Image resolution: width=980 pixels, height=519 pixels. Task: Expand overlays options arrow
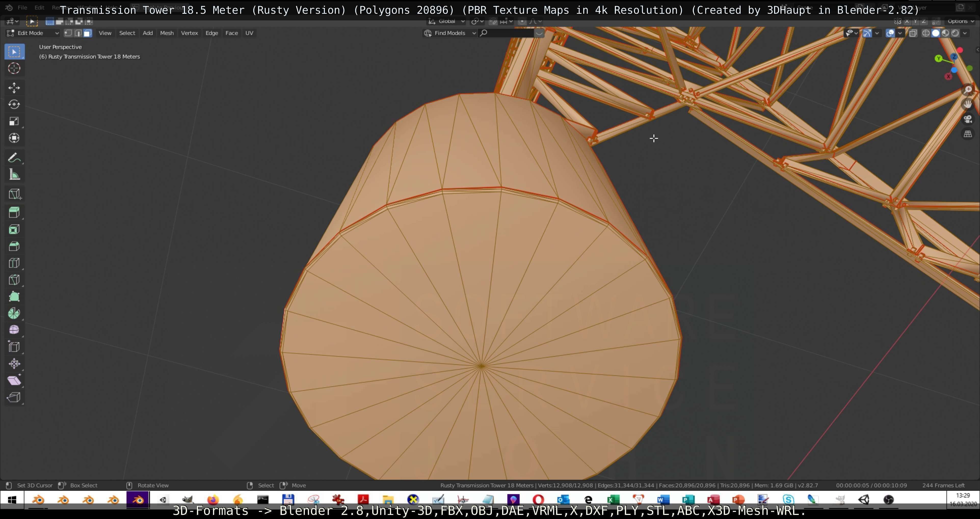pyautogui.click(x=900, y=33)
